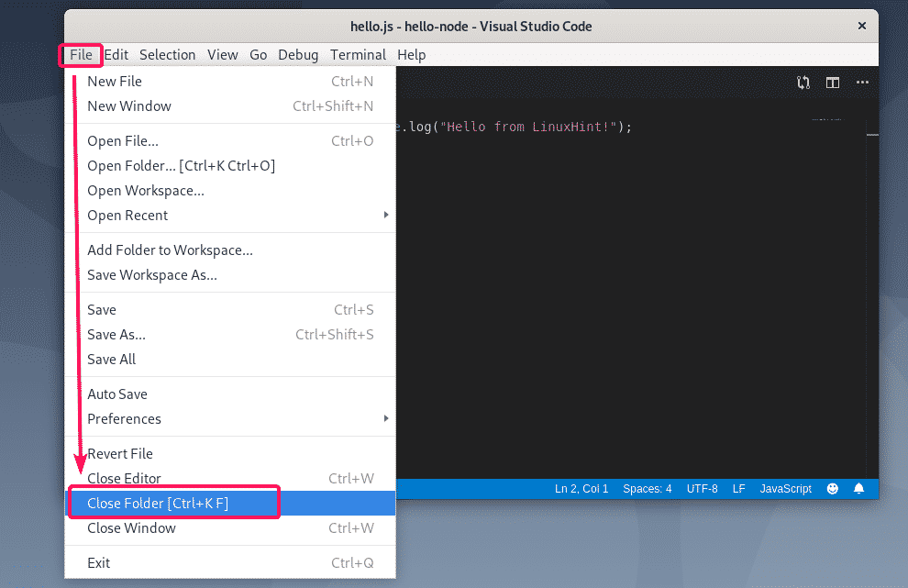
Task: Click Save in the File menu
Action: 230,310
